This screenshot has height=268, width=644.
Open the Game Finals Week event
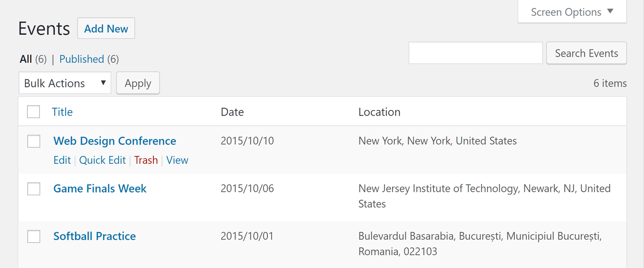point(100,189)
